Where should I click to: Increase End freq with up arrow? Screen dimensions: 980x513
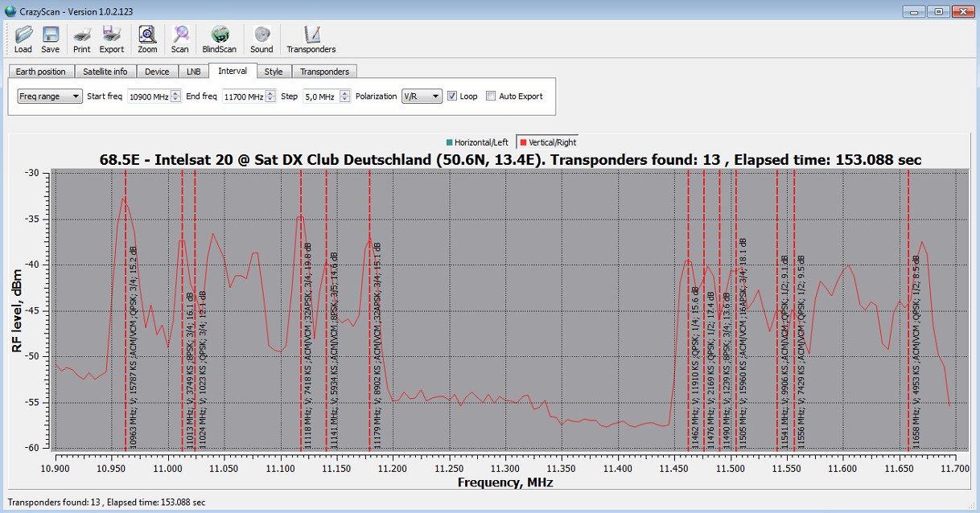(270, 93)
